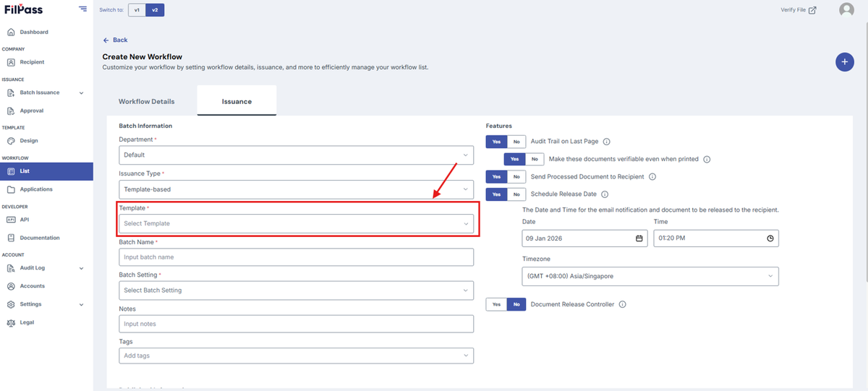The image size is (868, 391).
Task: Switch to the Workflow Details tab
Action: coord(147,101)
